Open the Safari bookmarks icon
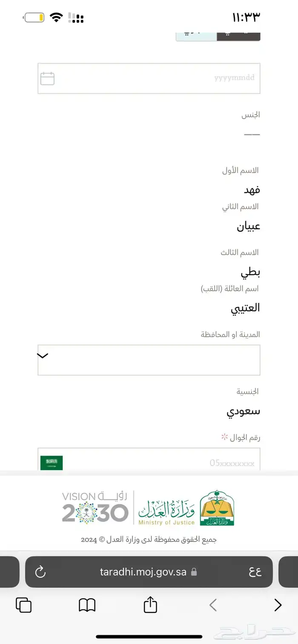This screenshot has height=644, width=298. pos(87,604)
